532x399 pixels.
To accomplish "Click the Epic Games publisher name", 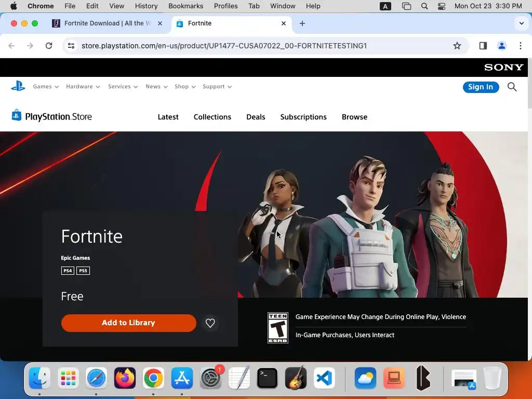I will (x=75, y=258).
